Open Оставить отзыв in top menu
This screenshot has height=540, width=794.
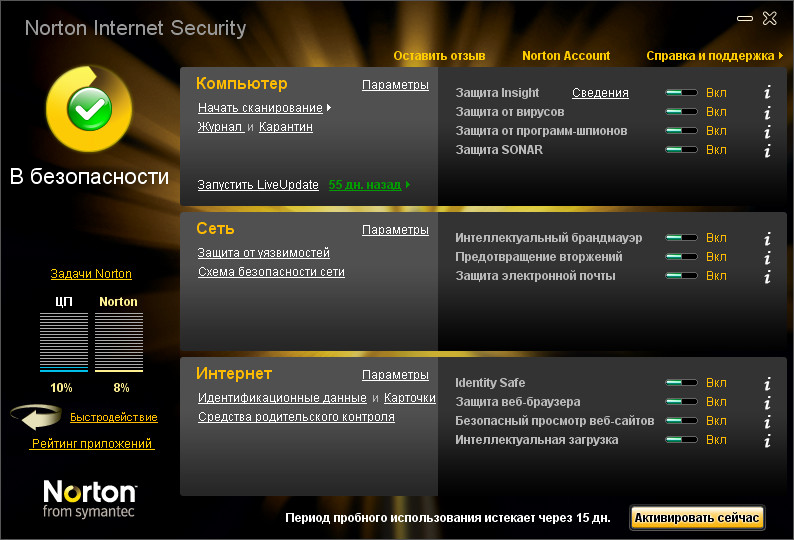click(439, 56)
